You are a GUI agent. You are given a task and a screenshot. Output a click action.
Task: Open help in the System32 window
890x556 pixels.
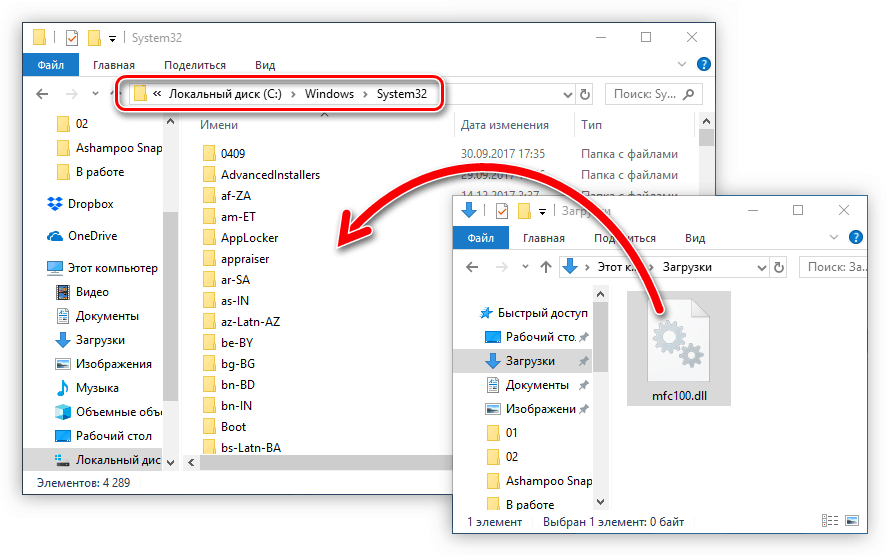coord(704,64)
